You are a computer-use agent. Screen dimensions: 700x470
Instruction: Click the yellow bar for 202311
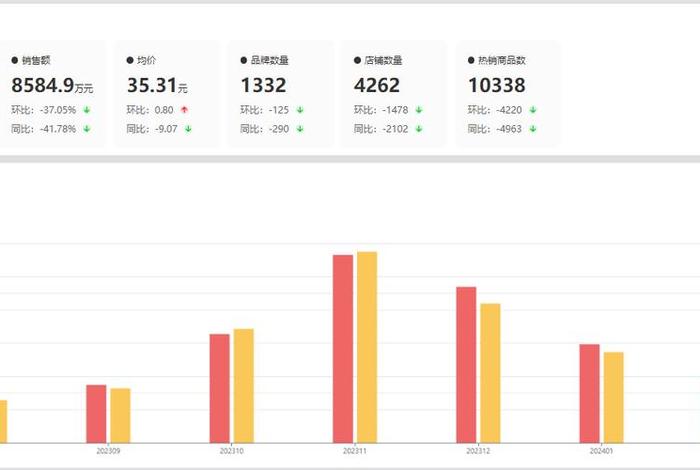[x=367, y=347]
